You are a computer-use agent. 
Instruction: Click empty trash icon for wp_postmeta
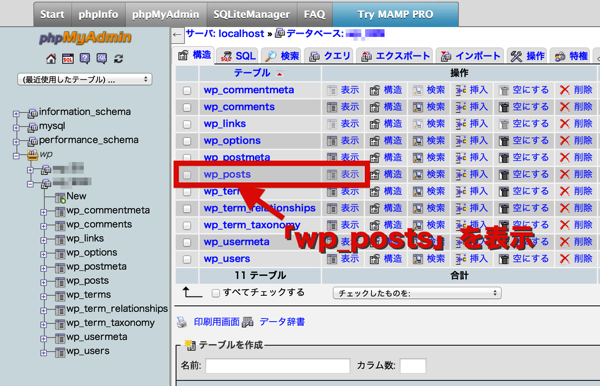(x=504, y=158)
